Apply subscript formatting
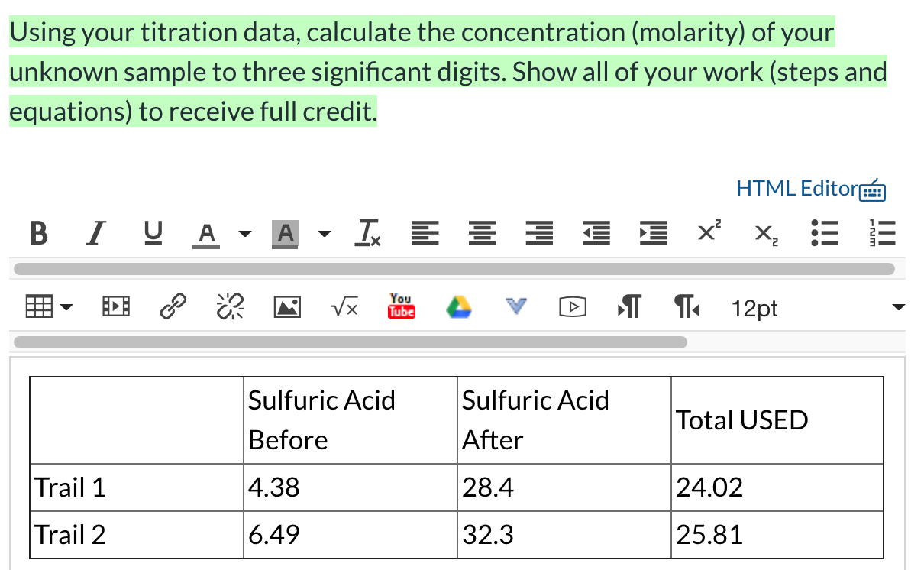Screen dimensions: 924x570 764,234
